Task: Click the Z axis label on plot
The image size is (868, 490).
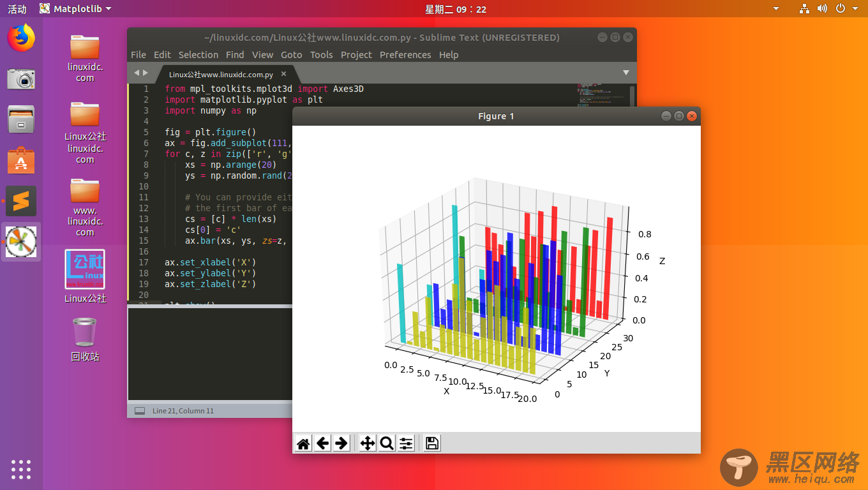Action: (662, 262)
